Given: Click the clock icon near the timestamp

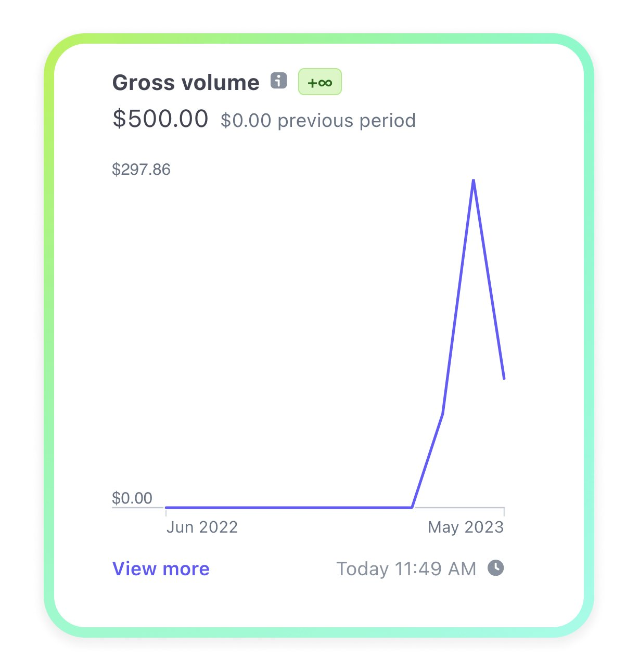Looking at the screenshot, I should click(495, 567).
